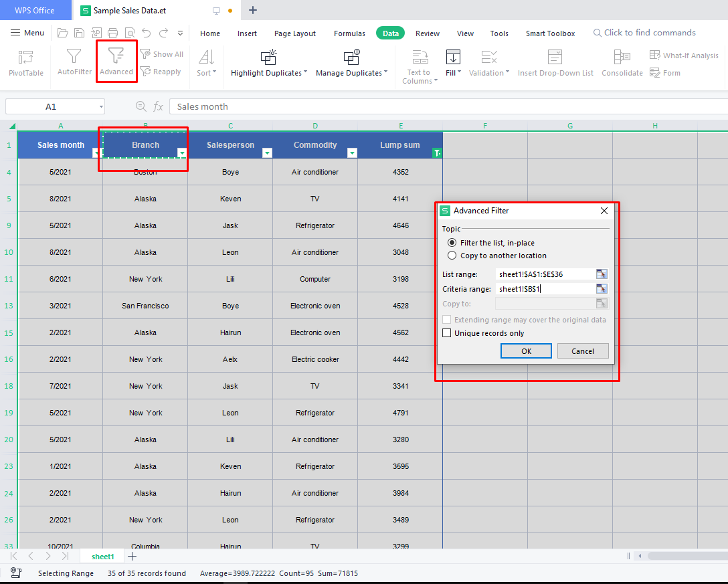
Task: Open the Home ribbon tab
Action: pos(210,33)
